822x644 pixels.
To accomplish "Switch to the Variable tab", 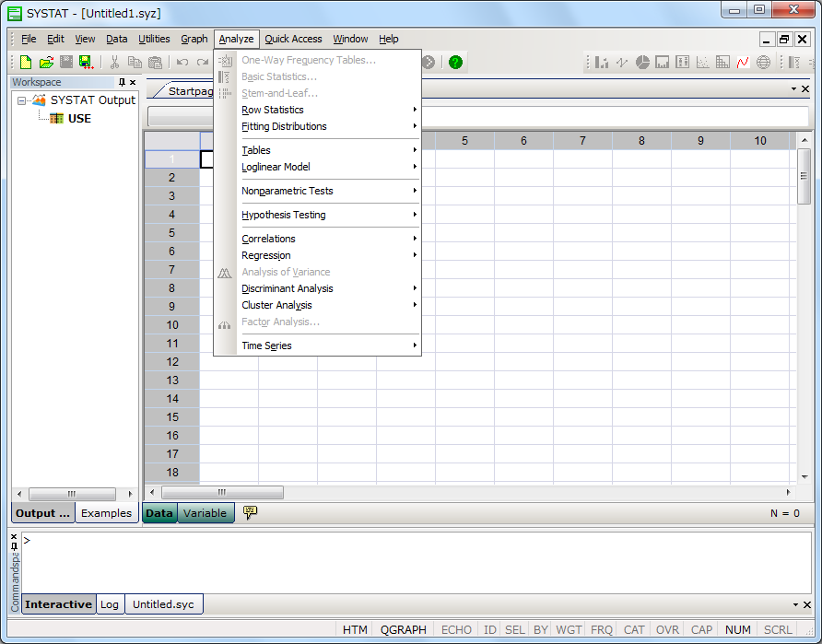I will 205,513.
